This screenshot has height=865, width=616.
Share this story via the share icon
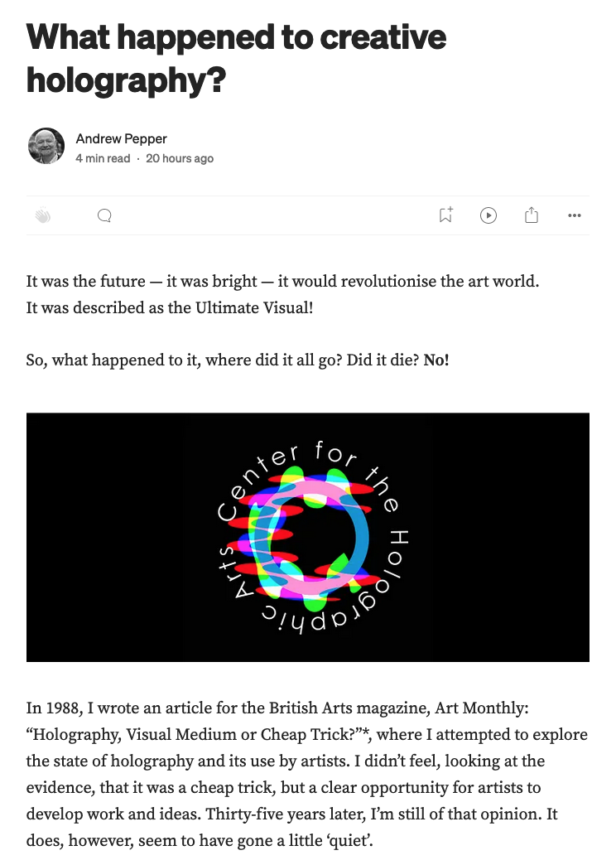[532, 215]
